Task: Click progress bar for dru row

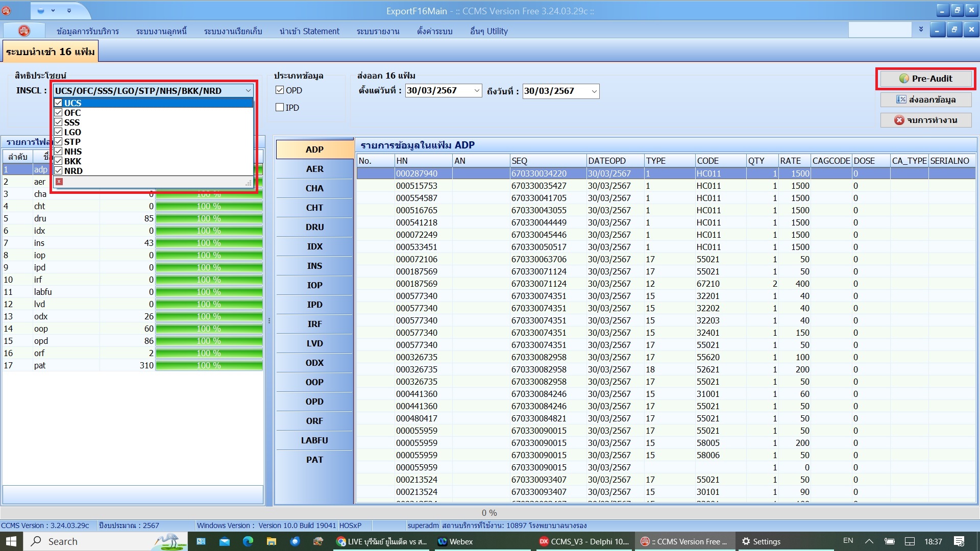Action: point(209,218)
